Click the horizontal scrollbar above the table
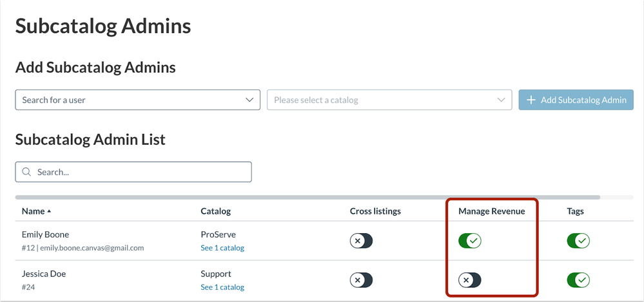This screenshot has width=644, height=302. pyautogui.click(x=307, y=197)
